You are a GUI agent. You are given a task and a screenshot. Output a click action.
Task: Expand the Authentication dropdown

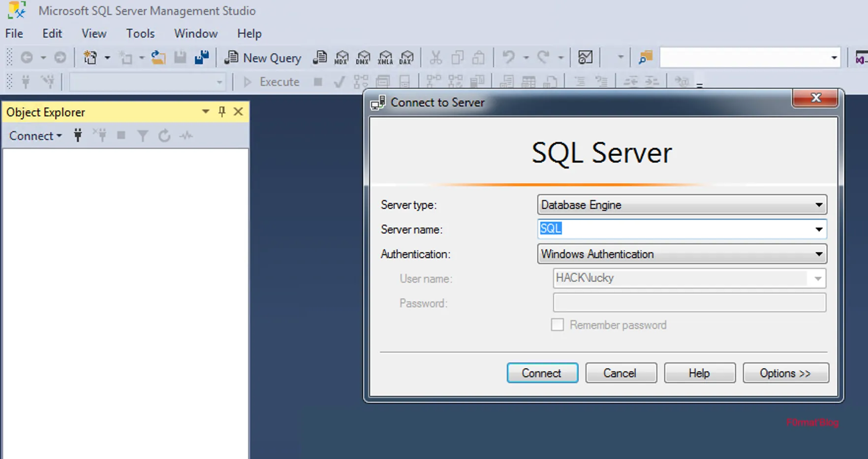coord(818,254)
